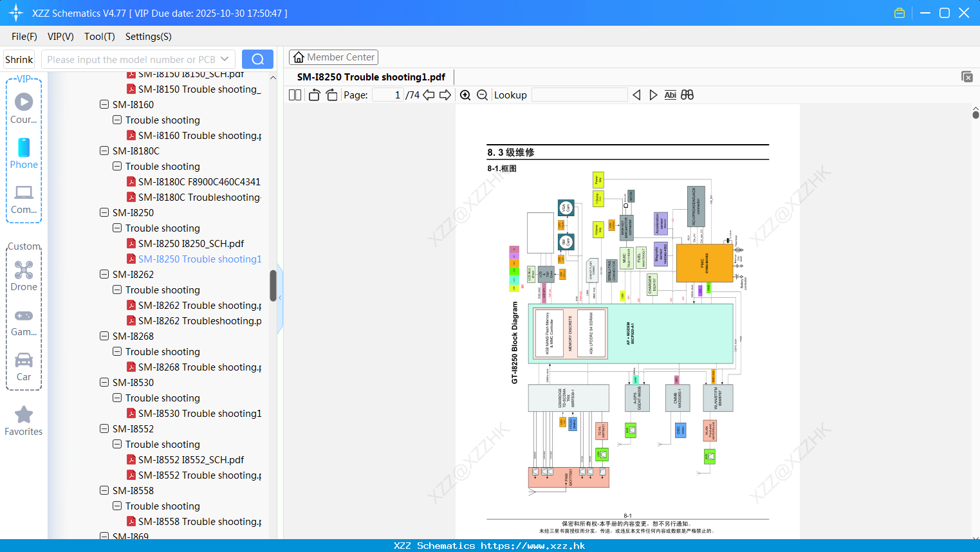Image resolution: width=980 pixels, height=552 pixels.
Task: Click the Lookup text field
Action: tap(580, 95)
